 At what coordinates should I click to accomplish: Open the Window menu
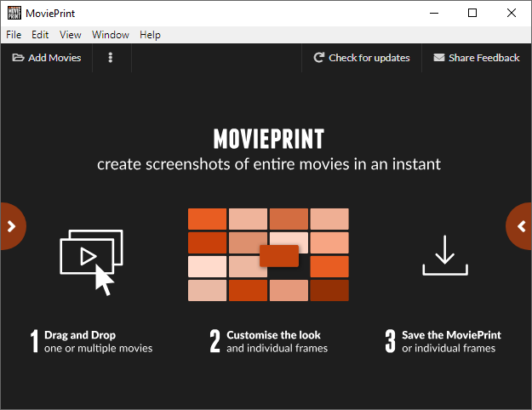pos(111,35)
